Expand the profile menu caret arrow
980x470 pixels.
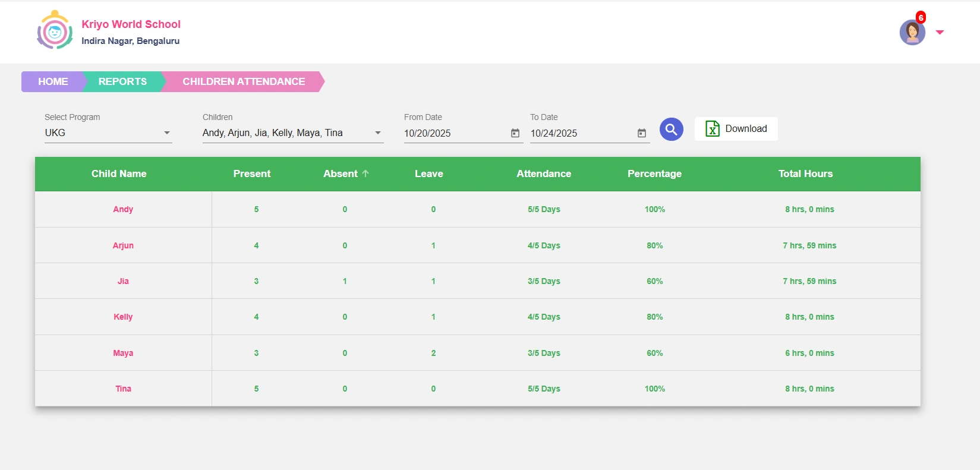[940, 33]
